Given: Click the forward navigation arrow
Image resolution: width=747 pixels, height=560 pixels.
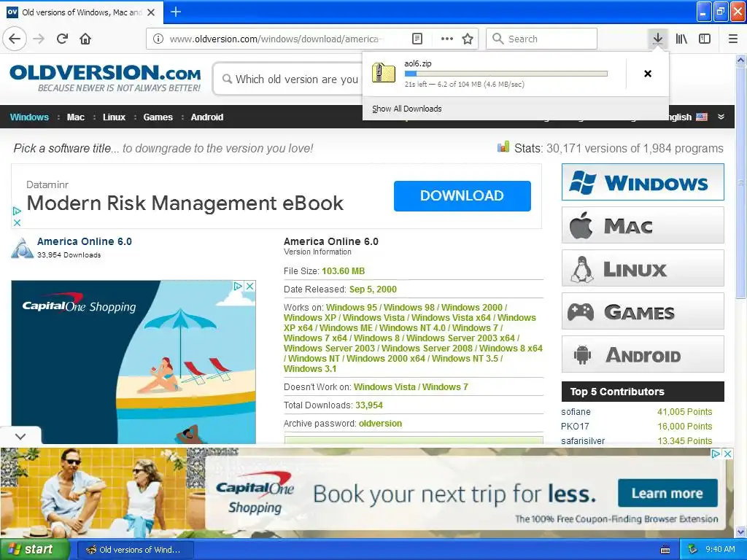Looking at the screenshot, I should [x=39, y=39].
